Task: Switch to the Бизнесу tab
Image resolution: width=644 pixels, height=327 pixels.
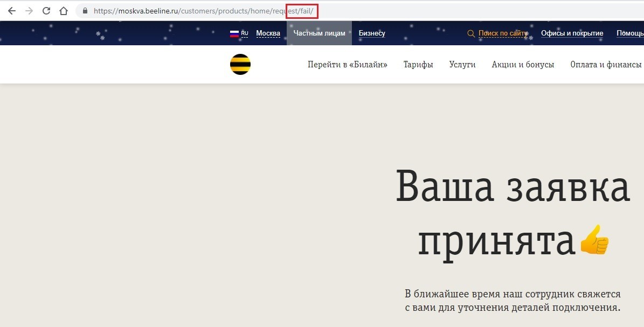Action: pyautogui.click(x=372, y=33)
